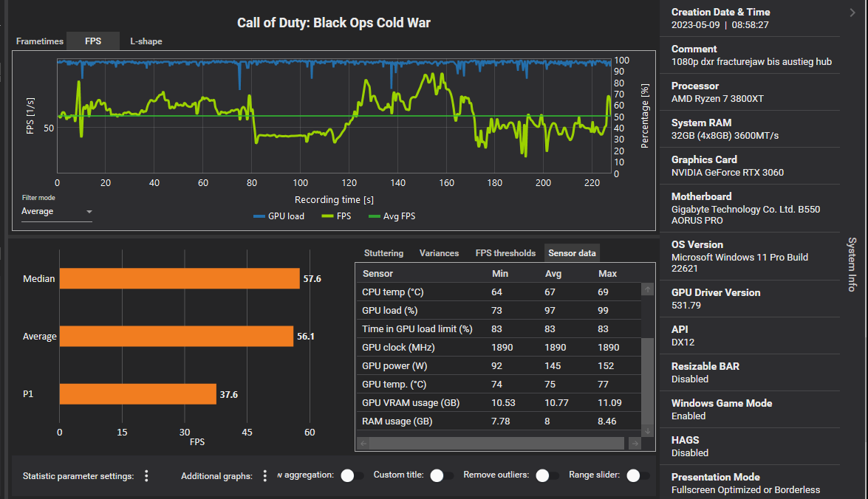
Task: Select GPU VRAM usage (GB) row
Action: click(498, 403)
